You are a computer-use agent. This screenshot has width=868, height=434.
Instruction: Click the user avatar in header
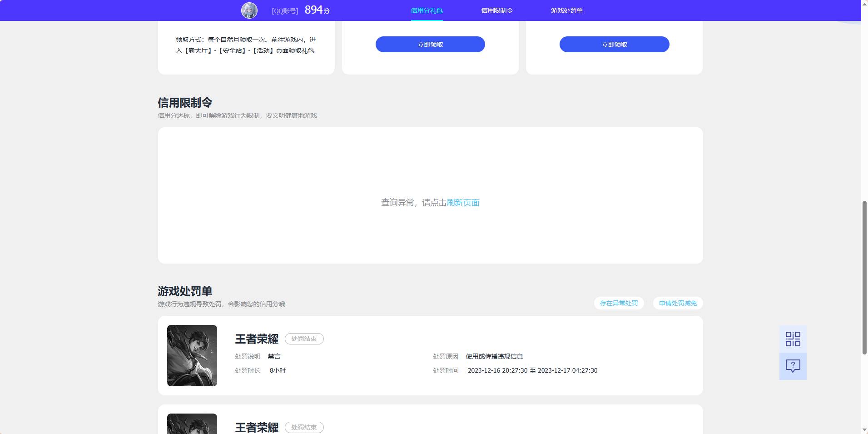pyautogui.click(x=249, y=10)
